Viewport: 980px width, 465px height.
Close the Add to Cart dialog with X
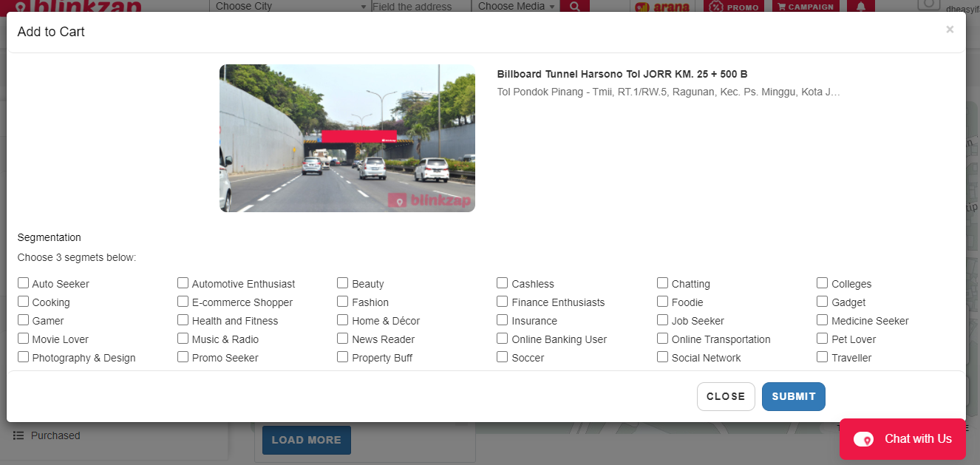click(950, 30)
